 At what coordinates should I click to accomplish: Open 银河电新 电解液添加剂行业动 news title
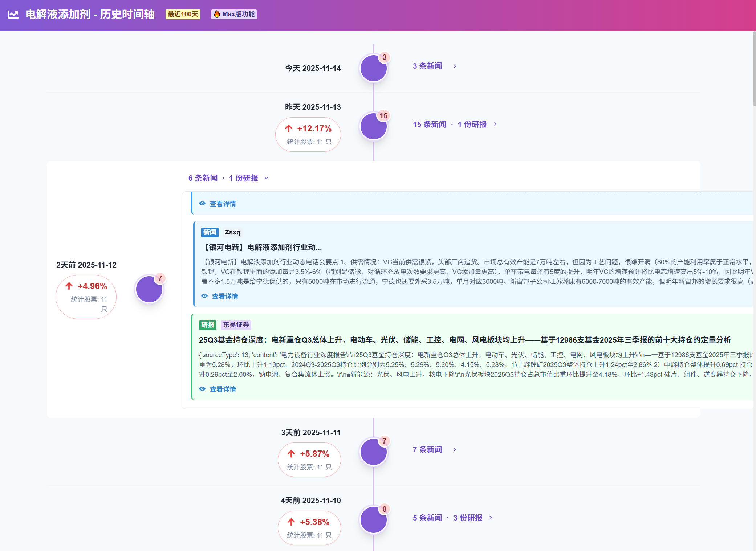coord(262,248)
